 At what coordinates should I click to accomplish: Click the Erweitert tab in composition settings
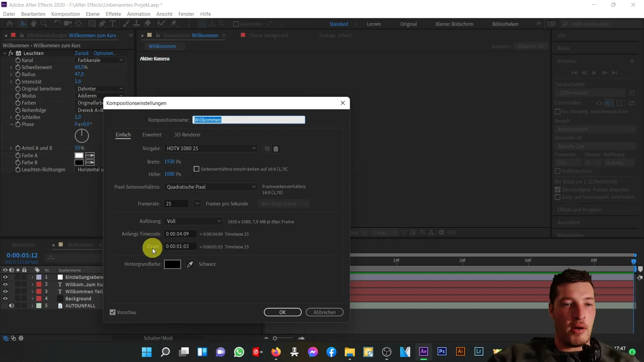(x=152, y=134)
